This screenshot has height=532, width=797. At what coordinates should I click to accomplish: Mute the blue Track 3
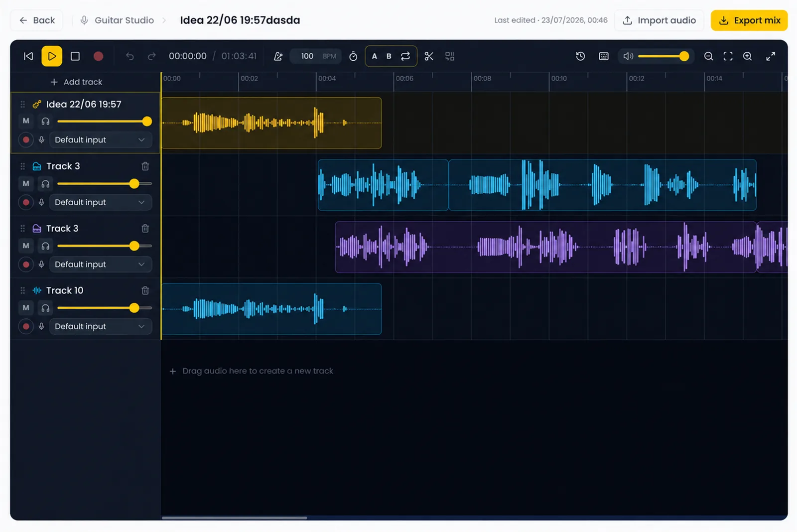(x=26, y=183)
